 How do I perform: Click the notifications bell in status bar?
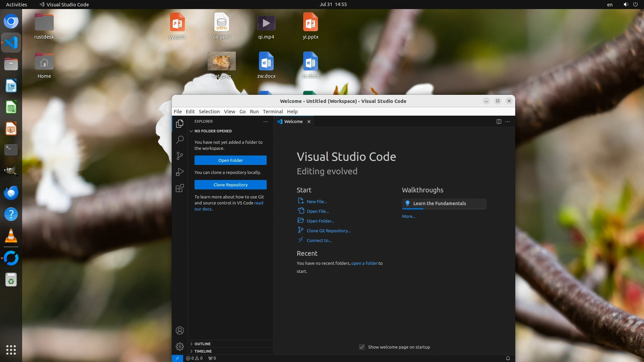click(x=508, y=358)
